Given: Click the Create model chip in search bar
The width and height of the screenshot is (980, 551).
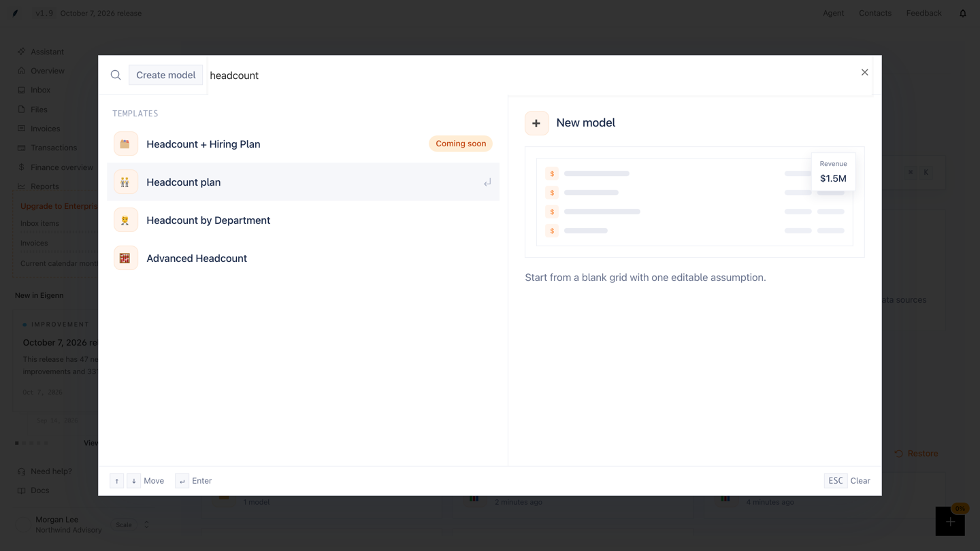Looking at the screenshot, I should 165,75.
